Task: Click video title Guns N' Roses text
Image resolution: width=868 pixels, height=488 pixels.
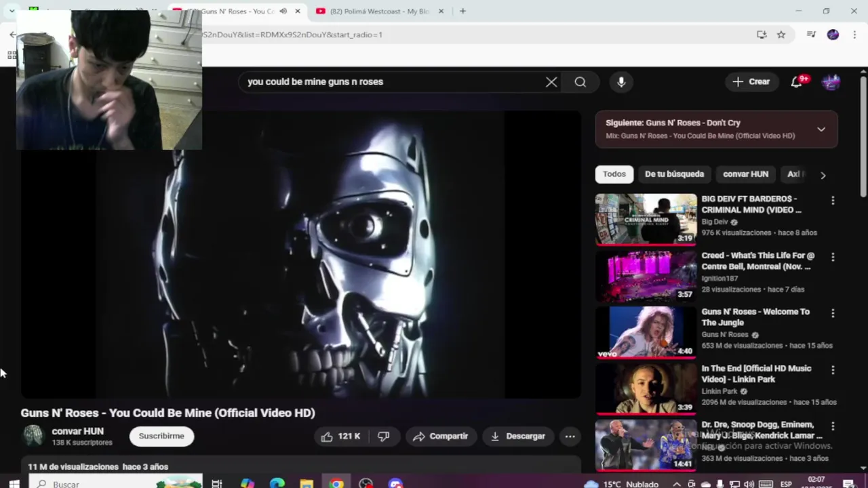Action: point(167,413)
